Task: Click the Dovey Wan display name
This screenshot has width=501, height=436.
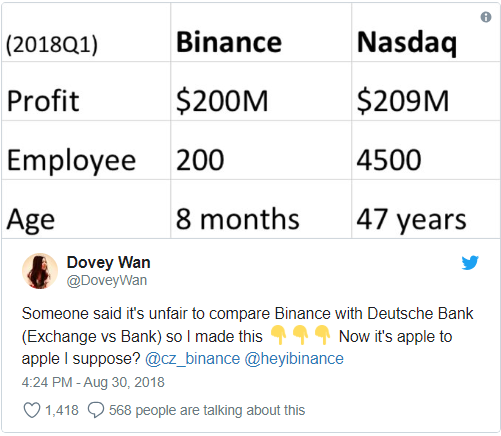Action: (109, 262)
